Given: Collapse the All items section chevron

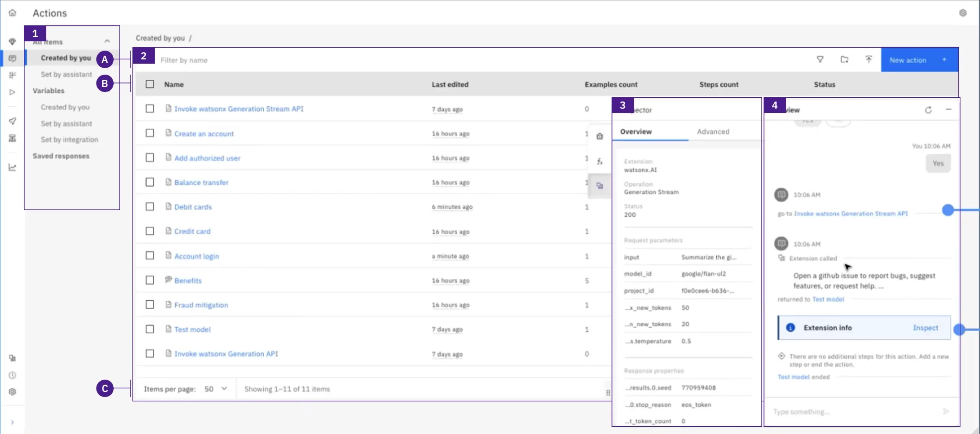Looking at the screenshot, I should tap(107, 41).
